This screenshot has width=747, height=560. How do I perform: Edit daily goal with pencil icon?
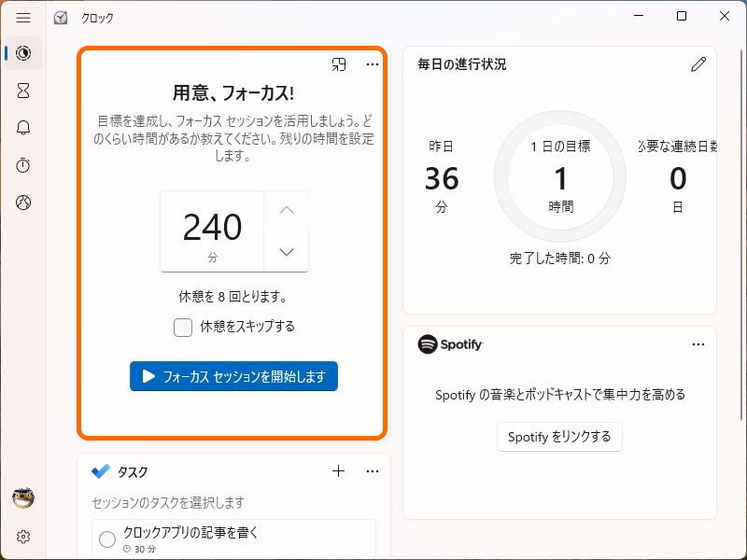[x=698, y=64]
